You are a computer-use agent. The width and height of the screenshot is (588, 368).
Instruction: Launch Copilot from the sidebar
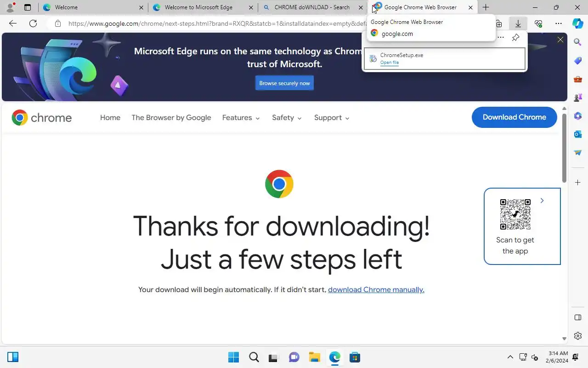[578, 23]
